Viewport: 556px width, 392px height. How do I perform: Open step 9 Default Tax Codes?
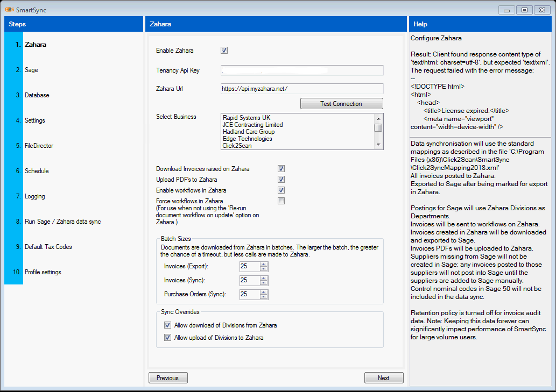pyautogui.click(x=48, y=247)
